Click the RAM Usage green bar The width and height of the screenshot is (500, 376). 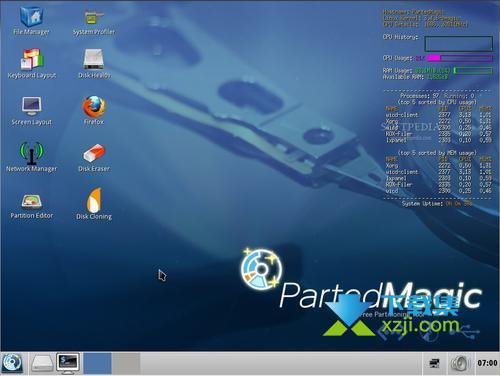(473, 70)
